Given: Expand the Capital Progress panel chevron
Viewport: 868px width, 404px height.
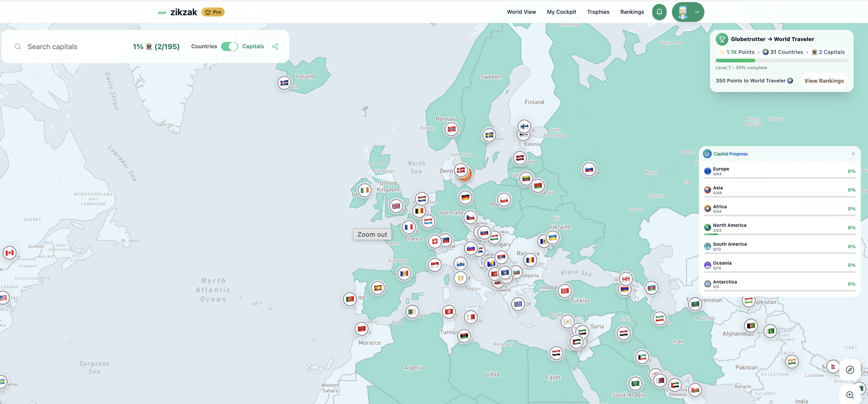Looking at the screenshot, I should coord(853,154).
